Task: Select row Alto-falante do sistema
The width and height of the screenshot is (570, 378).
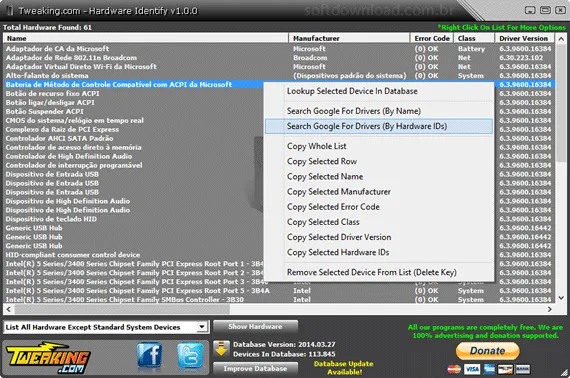Action: pyautogui.click(x=279, y=76)
